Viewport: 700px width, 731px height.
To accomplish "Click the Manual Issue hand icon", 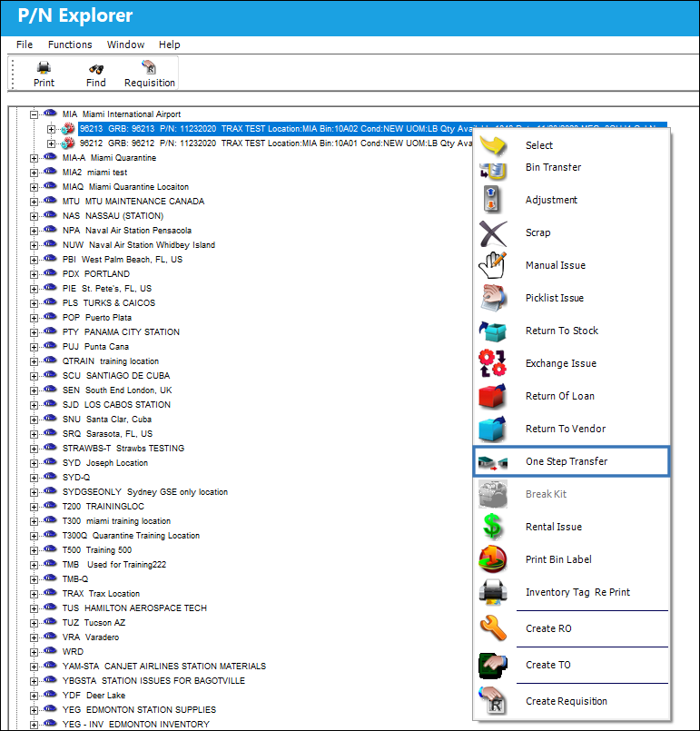I will (x=493, y=265).
